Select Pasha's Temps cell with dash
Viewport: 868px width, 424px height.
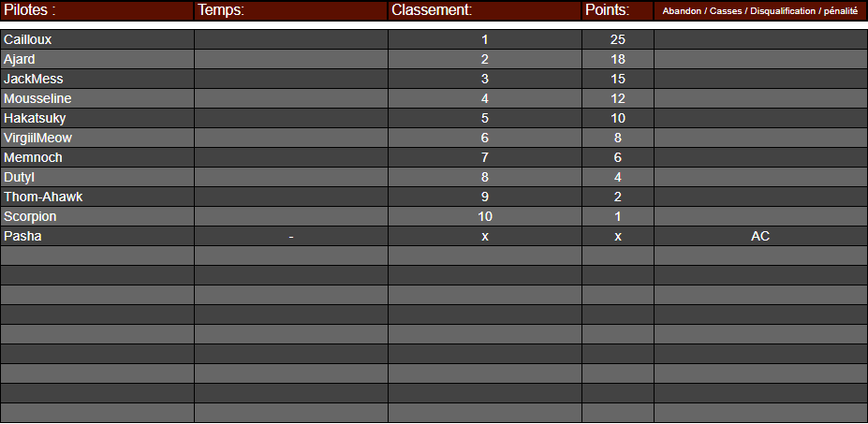pyautogui.click(x=290, y=236)
